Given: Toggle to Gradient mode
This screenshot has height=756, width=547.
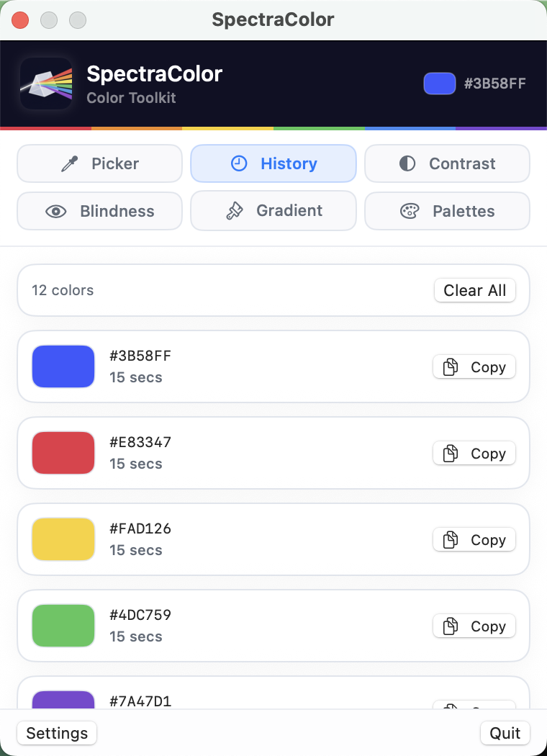Looking at the screenshot, I should (x=273, y=211).
